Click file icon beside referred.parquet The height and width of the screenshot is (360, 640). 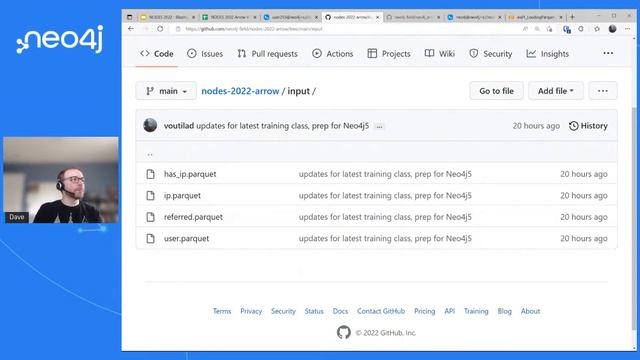(151, 217)
